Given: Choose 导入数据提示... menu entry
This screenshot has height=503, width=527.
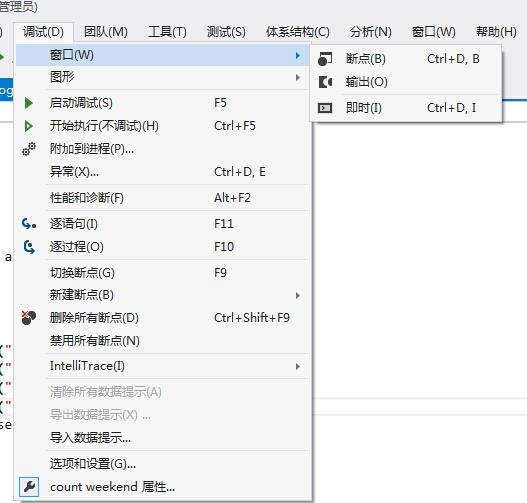Looking at the screenshot, I should click(x=162, y=438).
